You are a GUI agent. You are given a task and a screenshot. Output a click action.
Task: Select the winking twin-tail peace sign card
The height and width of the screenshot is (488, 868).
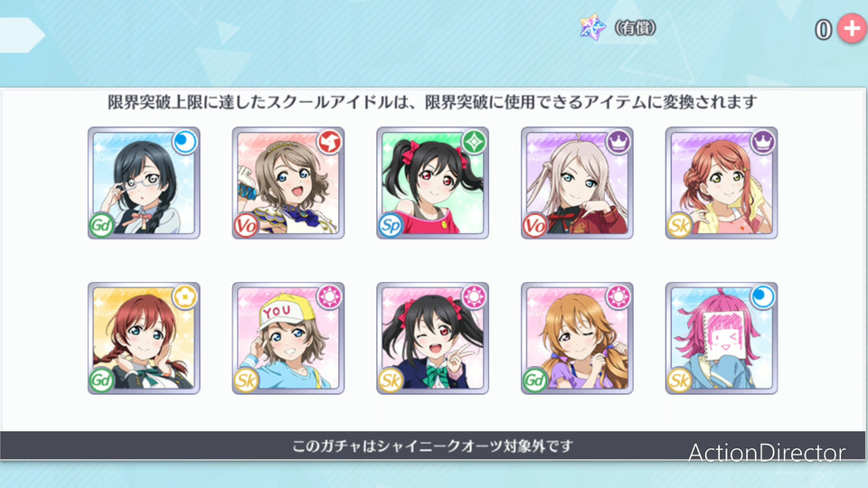coord(433,339)
